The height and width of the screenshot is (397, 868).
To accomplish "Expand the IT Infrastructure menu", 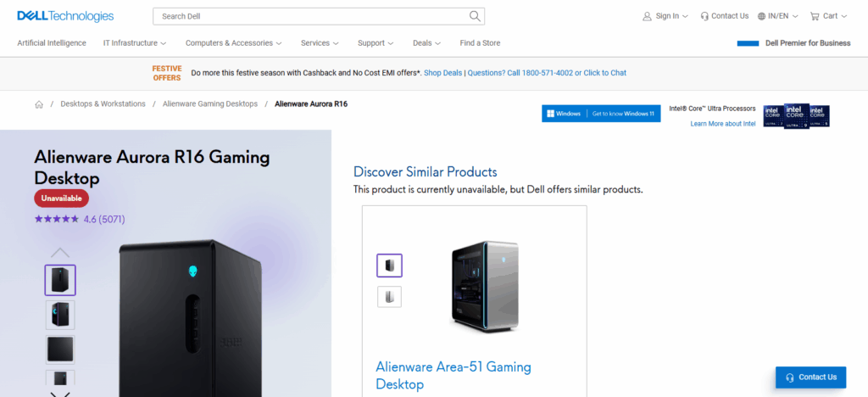I will click(x=135, y=43).
